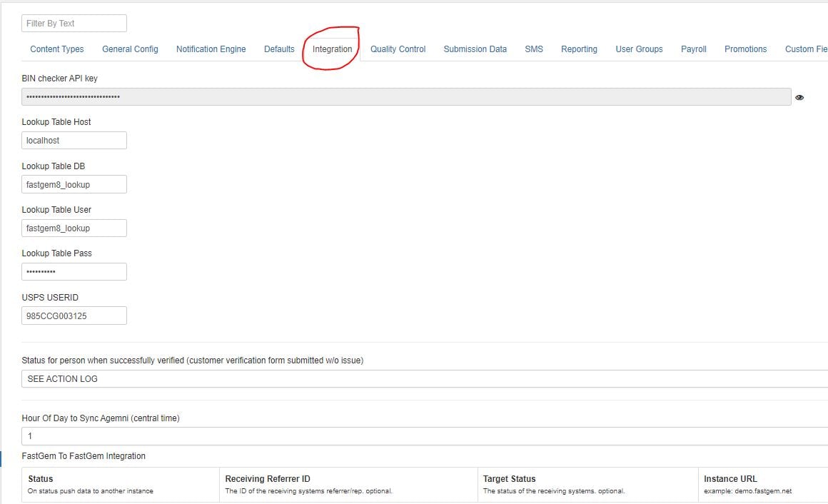Switch to the Promotions tab
The image size is (828, 504).
click(x=746, y=49)
